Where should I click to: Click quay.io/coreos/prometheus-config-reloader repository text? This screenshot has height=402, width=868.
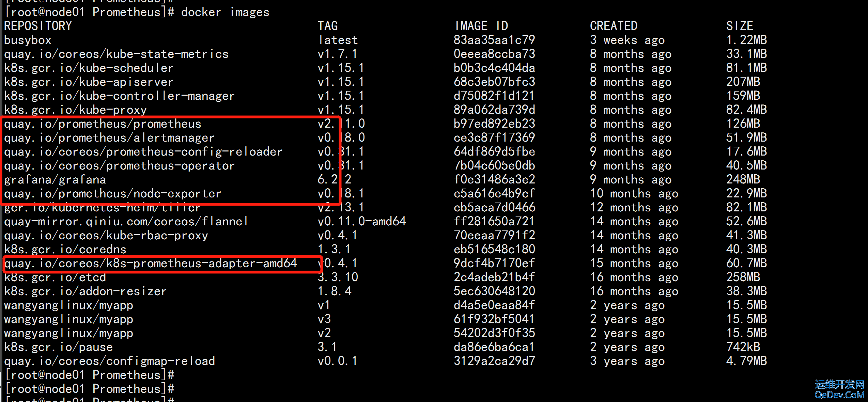143,152
